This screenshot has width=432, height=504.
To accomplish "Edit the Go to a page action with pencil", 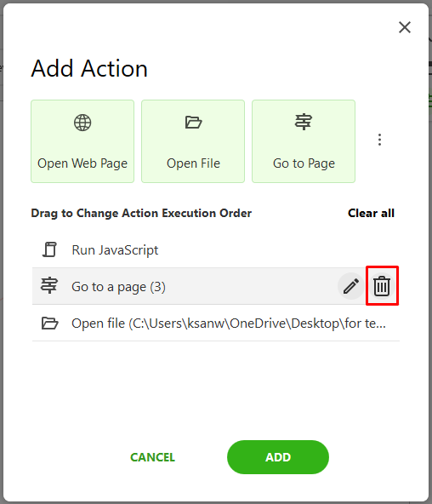I will [351, 286].
